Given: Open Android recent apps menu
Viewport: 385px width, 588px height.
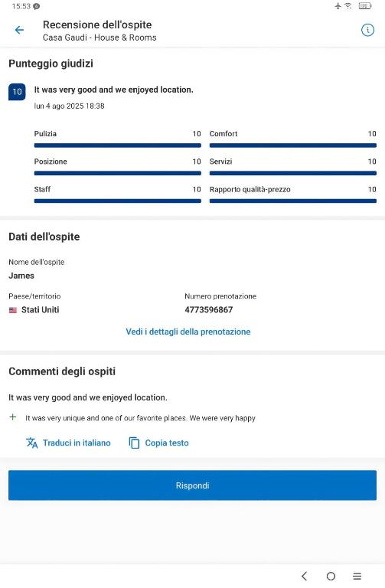Looking at the screenshot, I should point(357,576).
